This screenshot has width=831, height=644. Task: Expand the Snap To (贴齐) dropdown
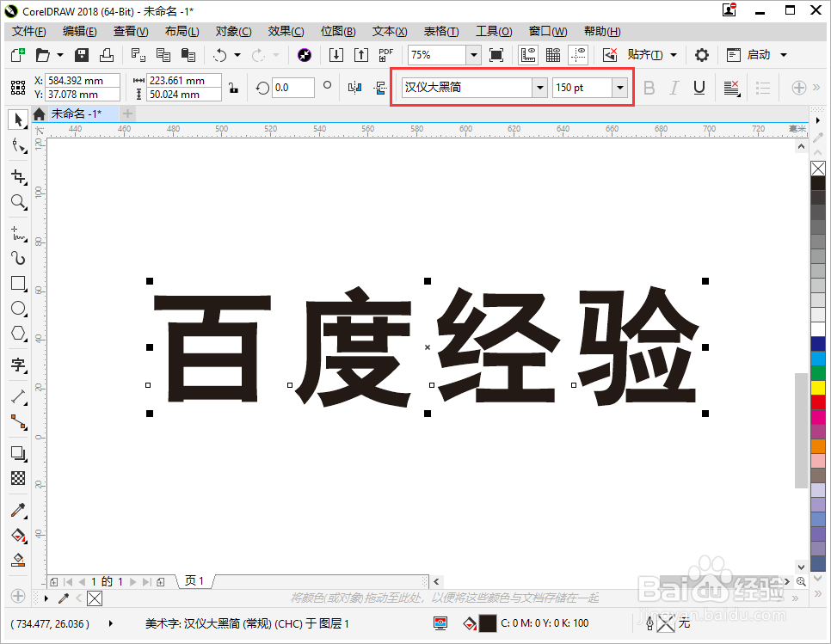coord(674,54)
